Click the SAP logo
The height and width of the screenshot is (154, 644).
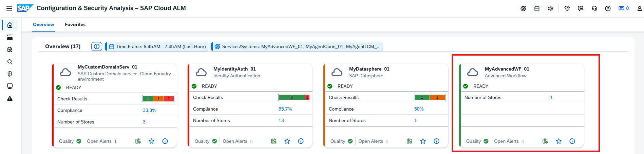click(25, 8)
